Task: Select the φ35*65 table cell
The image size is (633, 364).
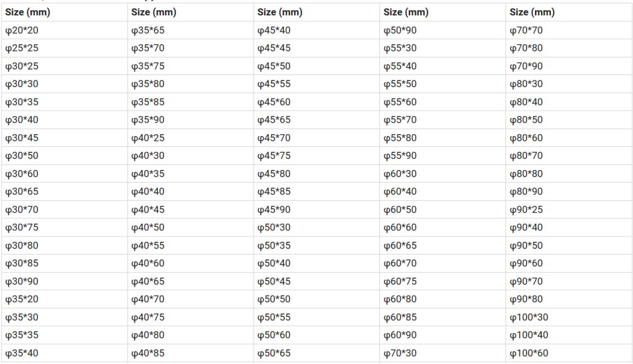Action: 191,30
